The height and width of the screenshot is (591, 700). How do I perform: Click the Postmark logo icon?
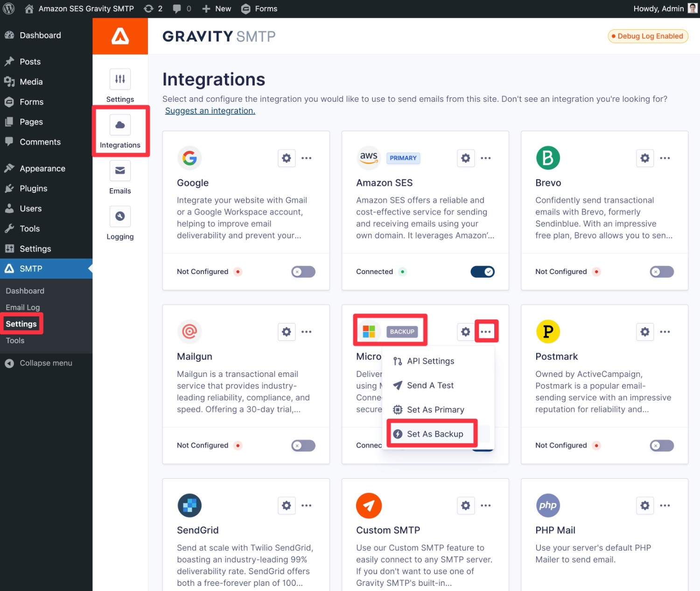pyautogui.click(x=548, y=332)
